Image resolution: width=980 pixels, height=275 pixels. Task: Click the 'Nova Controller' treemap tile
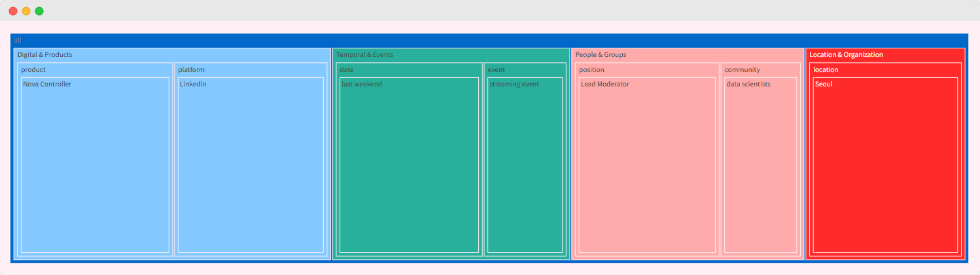(95, 165)
